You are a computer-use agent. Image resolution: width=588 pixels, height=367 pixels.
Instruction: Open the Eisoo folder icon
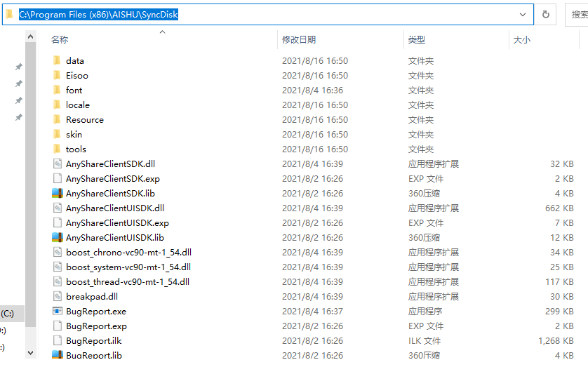(57, 75)
